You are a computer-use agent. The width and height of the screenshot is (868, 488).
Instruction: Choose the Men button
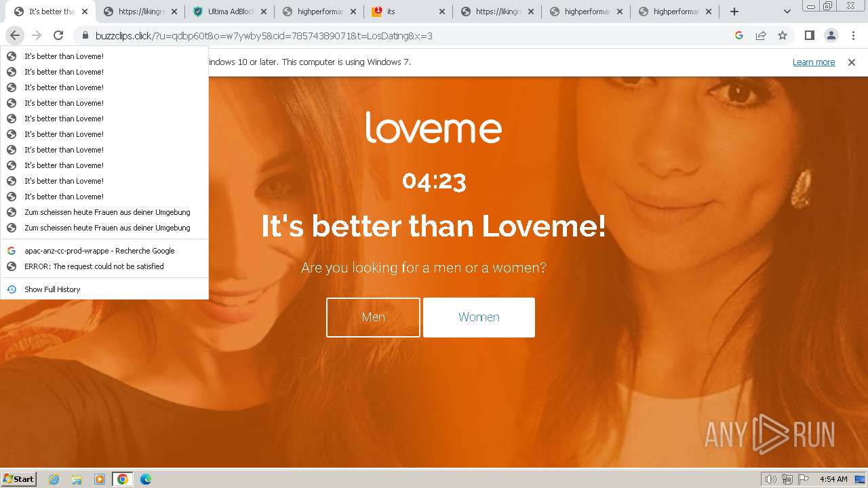point(373,317)
